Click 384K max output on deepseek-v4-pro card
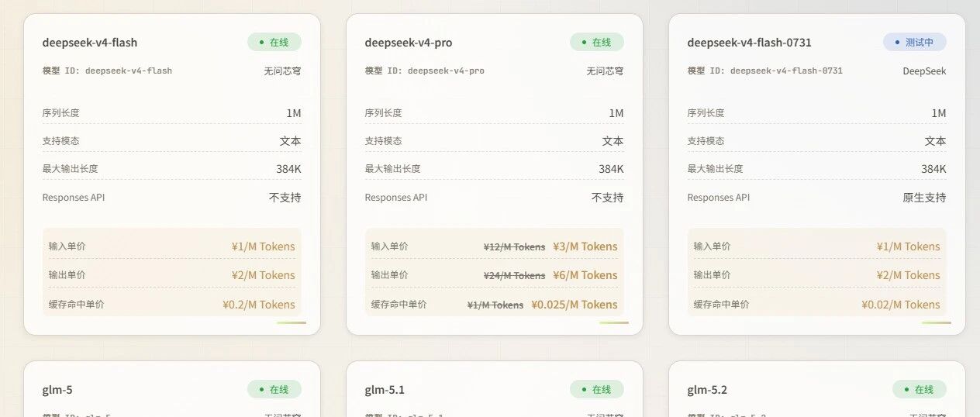 tap(611, 169)
